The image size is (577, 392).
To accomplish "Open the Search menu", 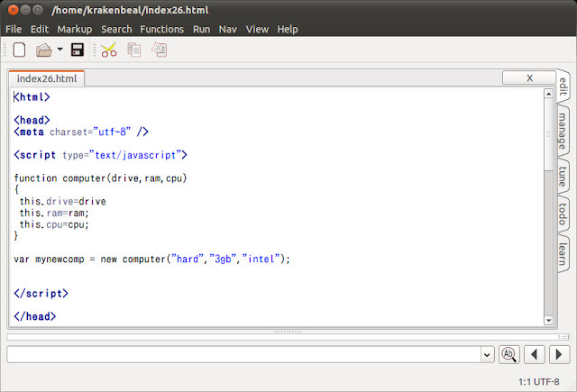I will [x=116, y=29].
